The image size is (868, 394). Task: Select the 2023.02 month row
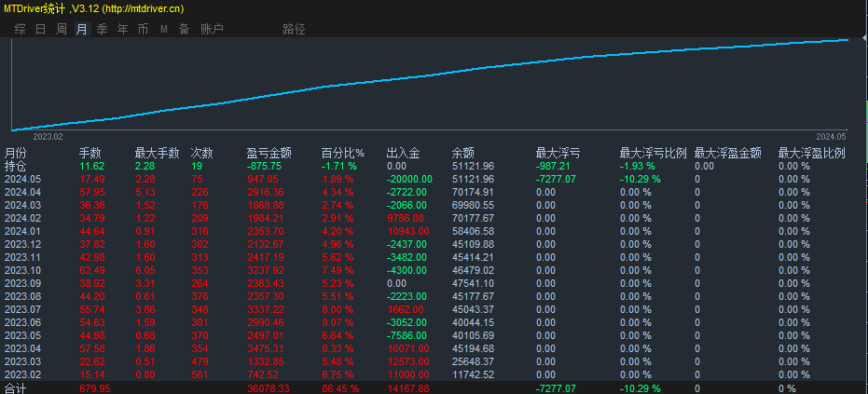[x=434, y=374]
